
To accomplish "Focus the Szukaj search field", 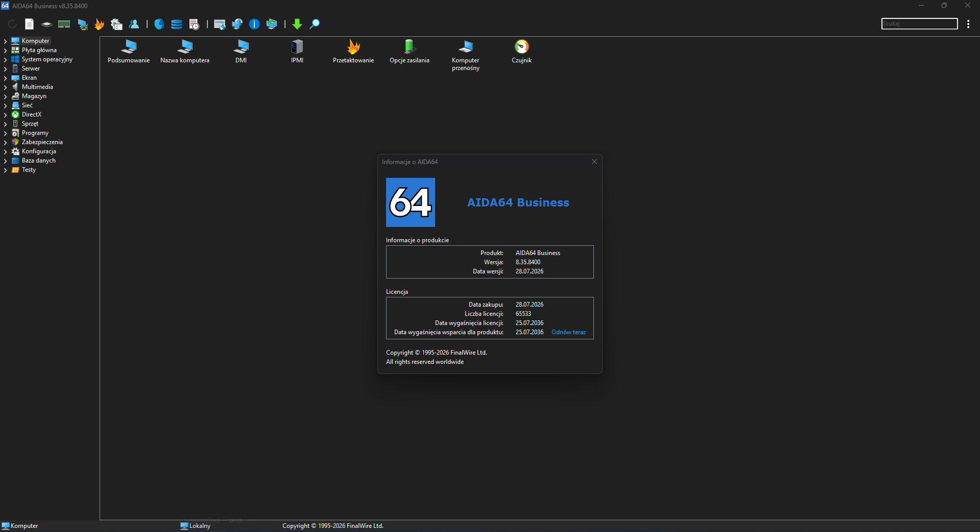I will [919, 24].
